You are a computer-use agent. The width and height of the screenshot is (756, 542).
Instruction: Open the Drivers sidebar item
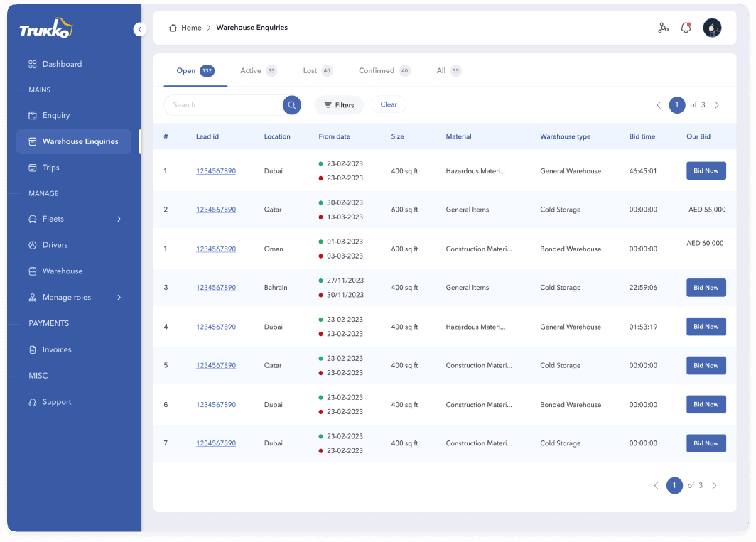pyautogui.click(x=55, y=245)
